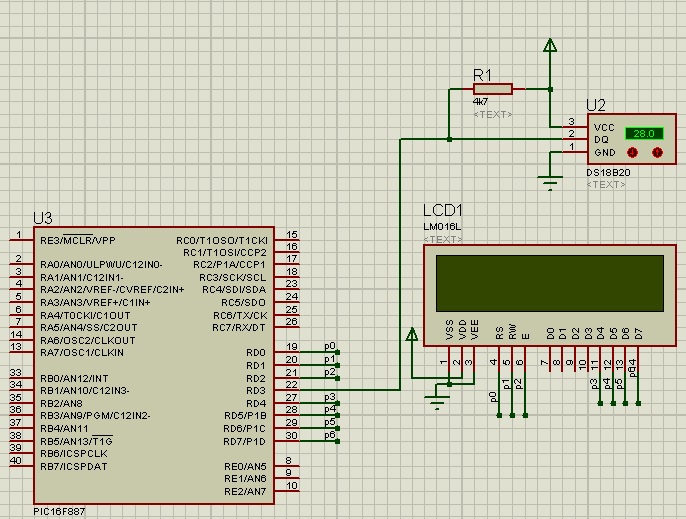Click the D7 pin label on LCD1
686x519 pixels.
tap(639, 334)
